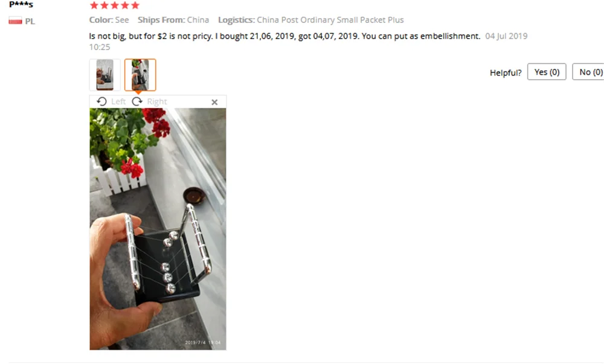Rotate the photo left using counterclockwise arrow icon
Image resolution: width=604 pixels, height=364 pixels.
[101, 101]
